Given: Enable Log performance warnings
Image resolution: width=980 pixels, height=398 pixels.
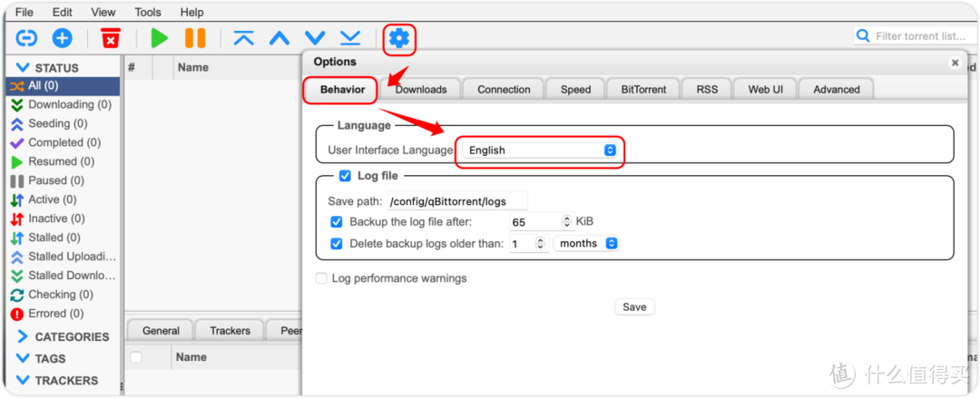Looking at the screenshot, I should (x=321, y=278).
